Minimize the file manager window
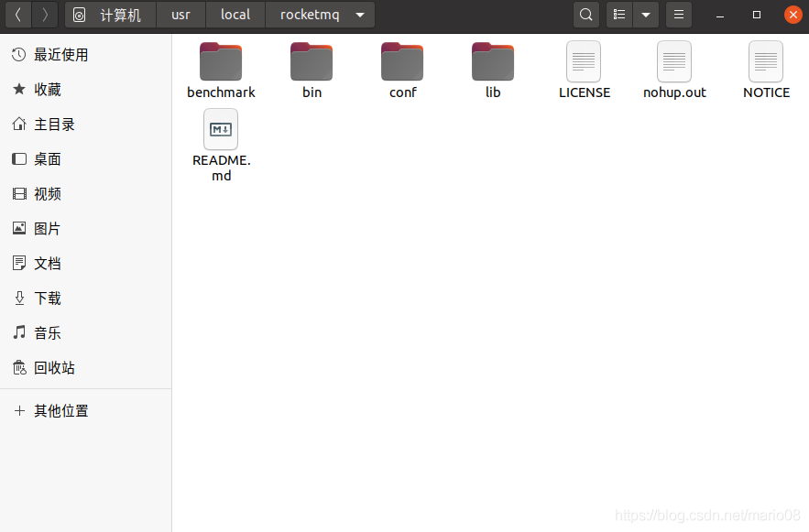This screenshot has height=532, width=809. point(720,15)
